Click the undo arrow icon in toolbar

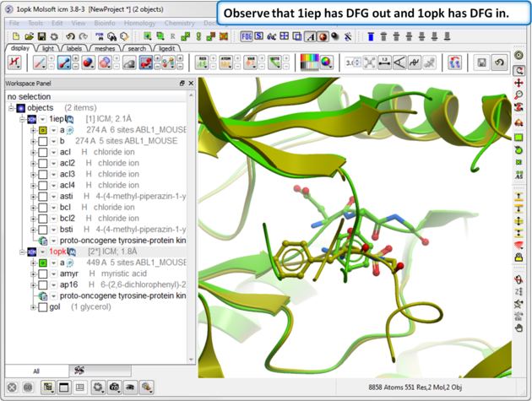pyautogui.click(x=71, y=37)
